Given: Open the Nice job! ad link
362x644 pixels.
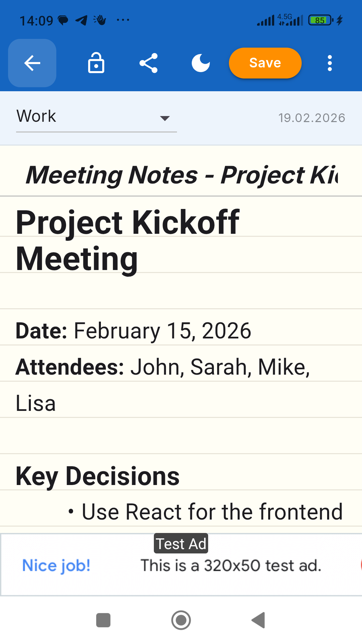Looking at the screenshot, I should click(56, 566).
